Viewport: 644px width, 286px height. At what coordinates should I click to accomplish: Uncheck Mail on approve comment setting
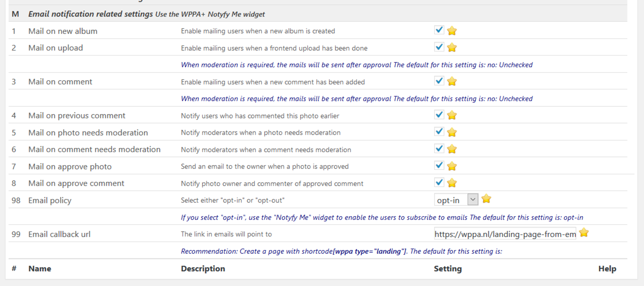(439, 182)
